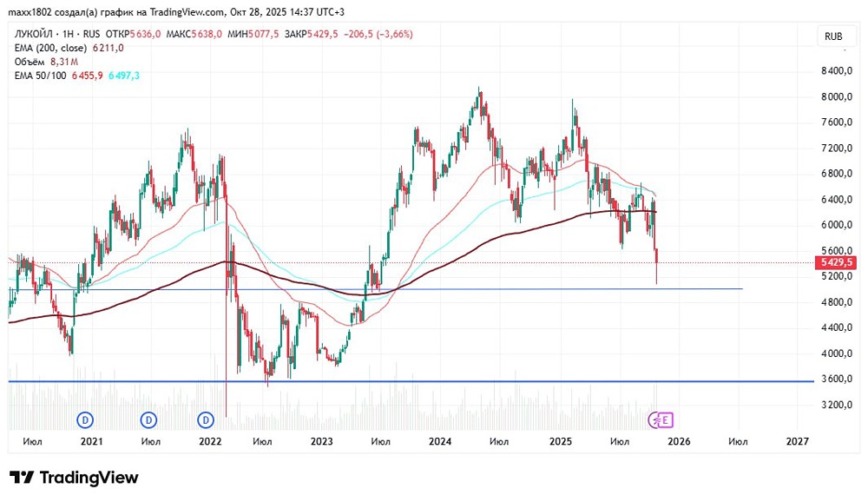Open the dividend marker above Июл 2021
868x502 pixels.
[148, 420]
